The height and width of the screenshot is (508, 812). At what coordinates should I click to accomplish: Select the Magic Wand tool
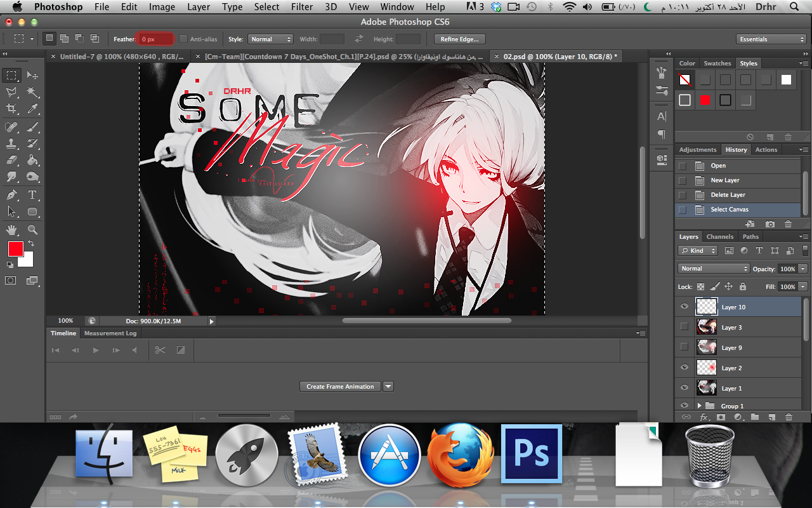coord(33,93)
